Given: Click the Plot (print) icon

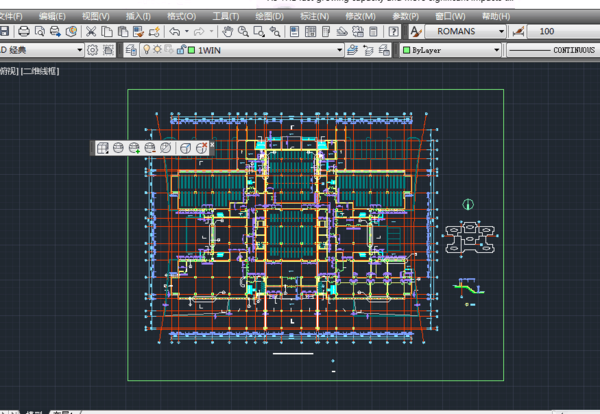Looking at the screenshot, I should (x=24, y=32).
